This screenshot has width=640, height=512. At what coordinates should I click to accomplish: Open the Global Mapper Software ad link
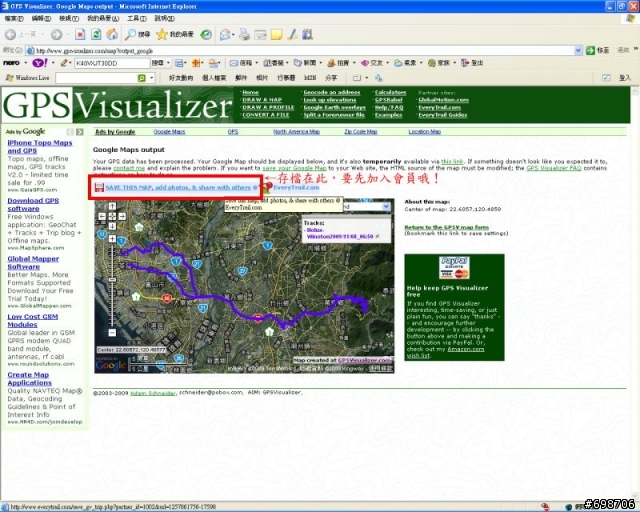[x=33, y=263]
